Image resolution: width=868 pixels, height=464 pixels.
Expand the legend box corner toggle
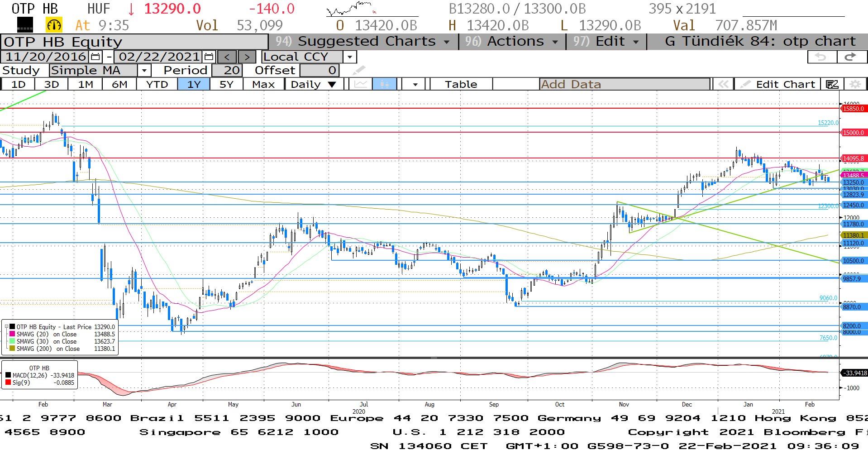click(x=6, y=326)
